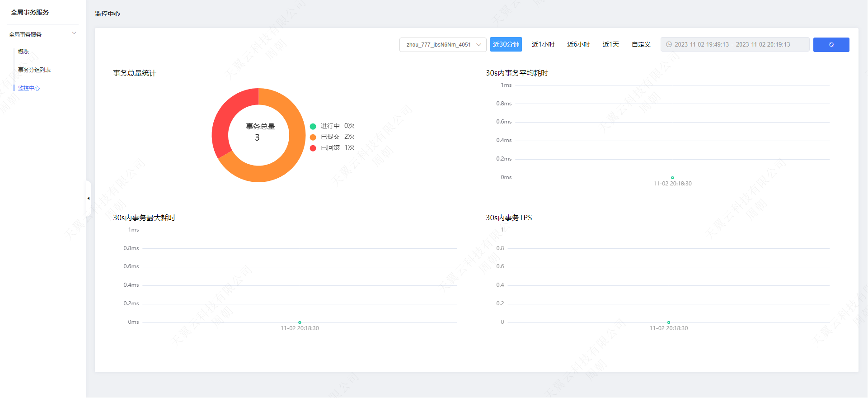Click the data point on average time chart
Viewport: 868px width, 398px height.
(x=672, y=178)
